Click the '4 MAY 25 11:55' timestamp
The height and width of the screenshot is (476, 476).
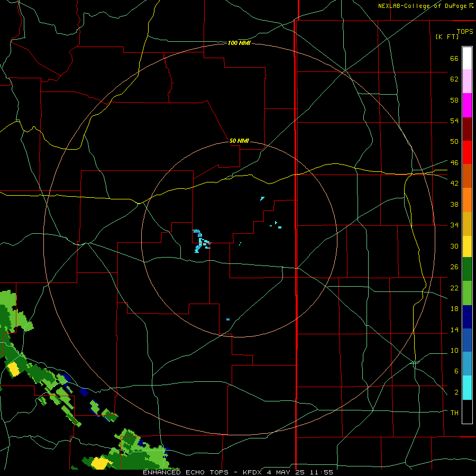[300, 472]
